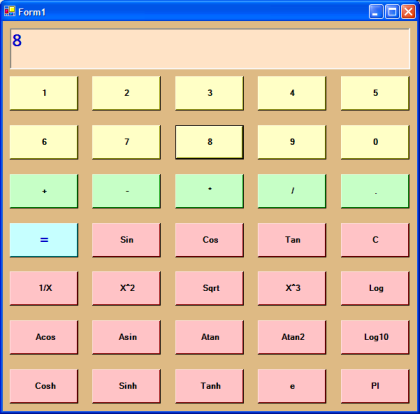
Task: Maximize the Form1 window
Action: [x=392, y=12]
